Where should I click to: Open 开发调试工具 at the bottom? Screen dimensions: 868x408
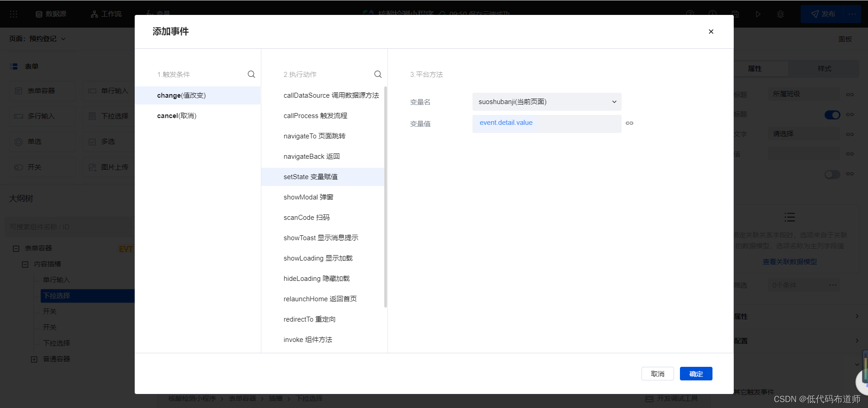(672, 399)
